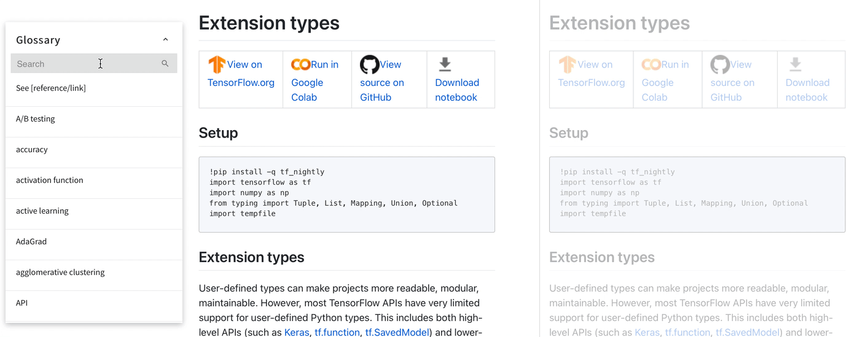Click the 'Setup' heading in right page
Image resolution: width=868 pixels, height=337 pixels.
click(568, 133)
